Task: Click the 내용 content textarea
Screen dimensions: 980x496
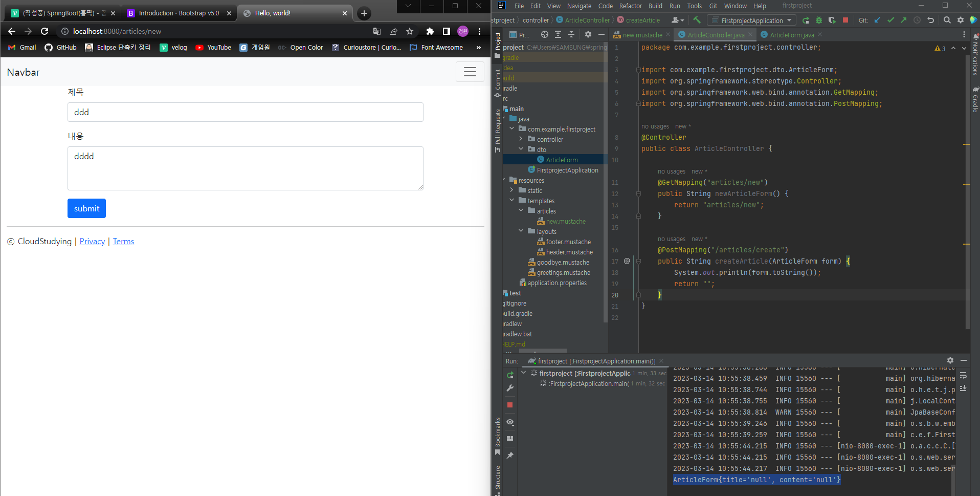Action: 246,168
